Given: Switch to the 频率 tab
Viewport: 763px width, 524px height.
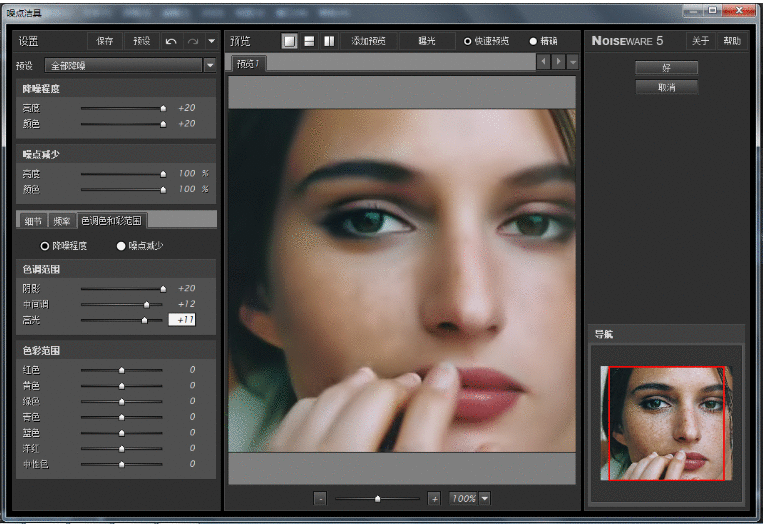Looking at the screenshot, I should tap(62, 220).
